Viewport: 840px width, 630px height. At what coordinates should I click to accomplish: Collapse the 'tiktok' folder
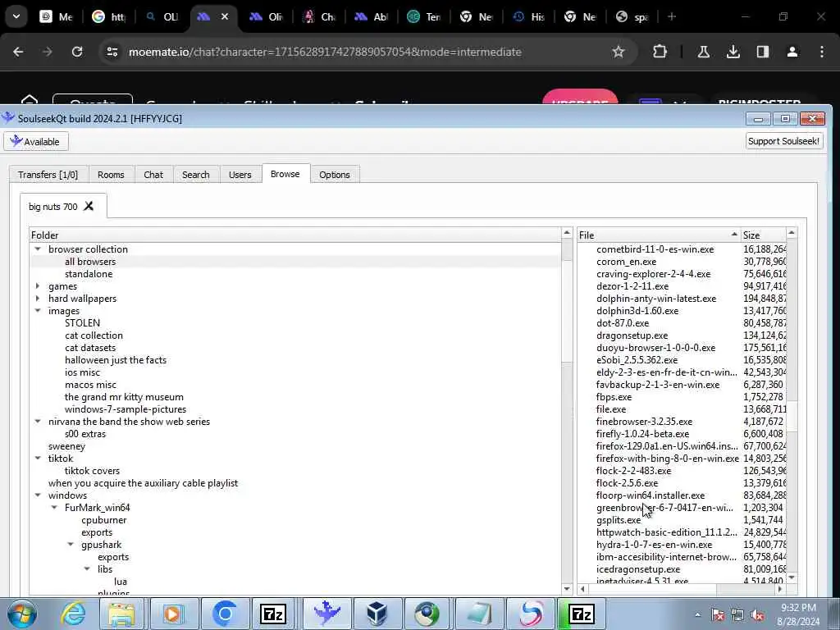38,459
